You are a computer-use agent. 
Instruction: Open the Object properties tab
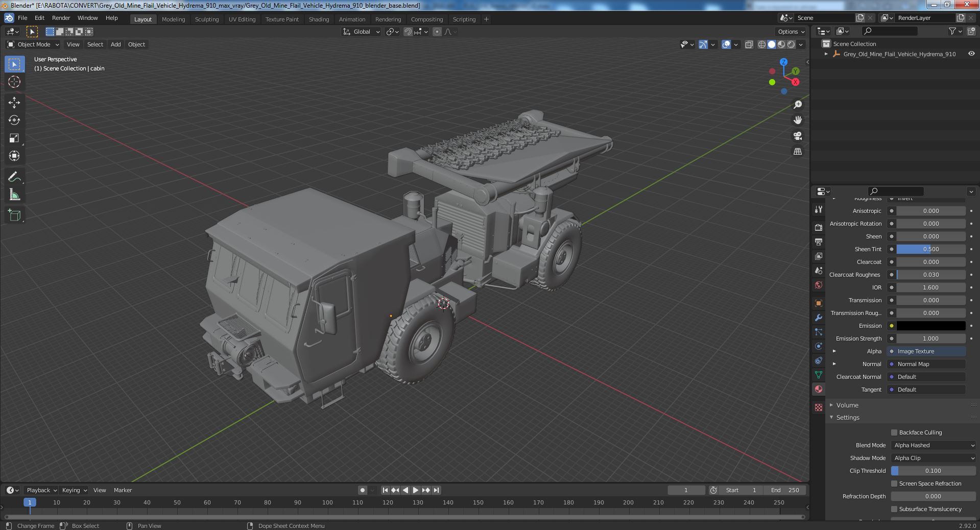pyautogui.click(x=819, y=303)
